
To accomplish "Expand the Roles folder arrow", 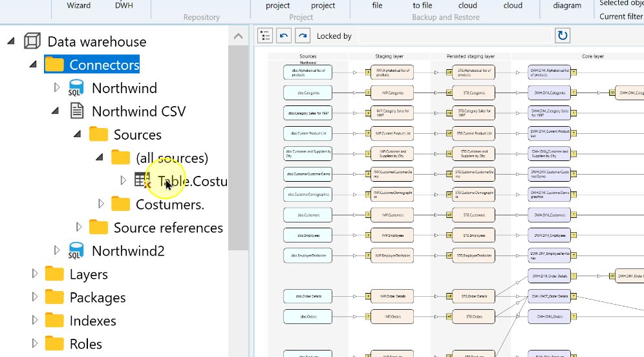I will click(x=34, y=343).
